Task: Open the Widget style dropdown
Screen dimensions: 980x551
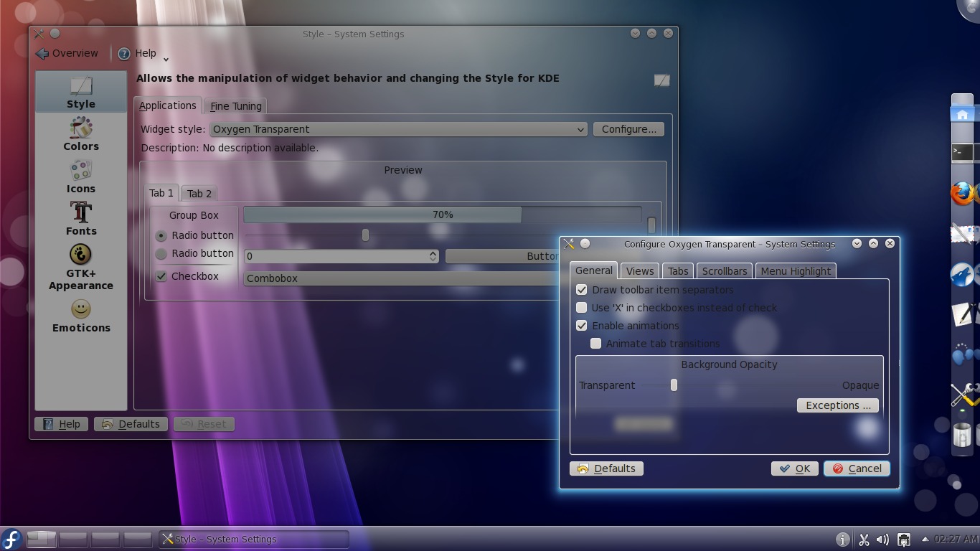Action: click(398, 129)
